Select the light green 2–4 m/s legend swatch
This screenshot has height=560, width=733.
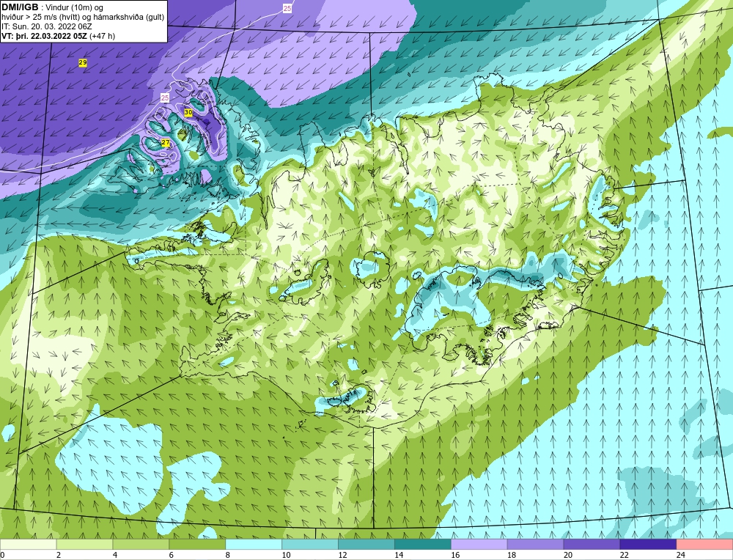84,545
